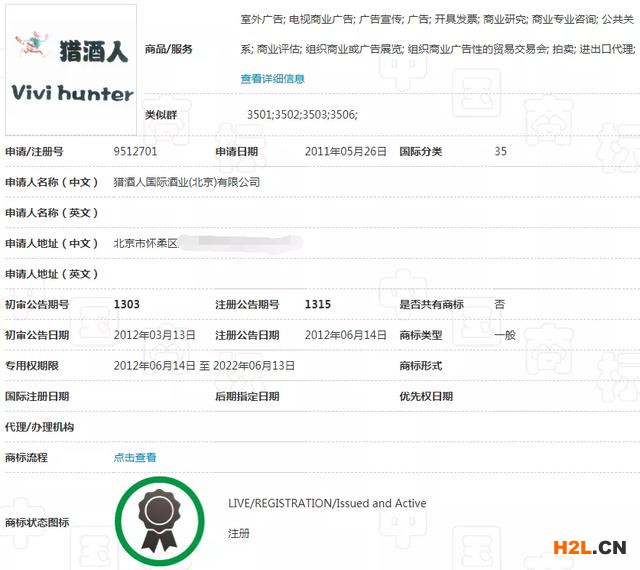The height and width of the screenshot is (570, 640).
Task: Click registration announcement issue number 1315
Action: point(317,304)
